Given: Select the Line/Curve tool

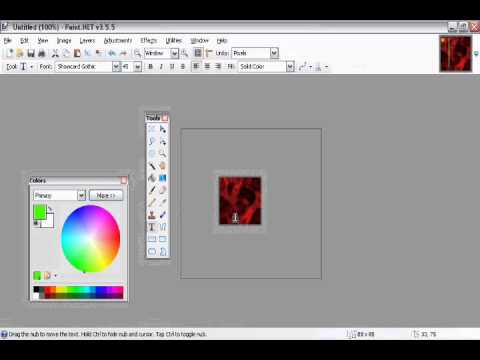Looking at the screenshot, I should [x=163, y=227].
